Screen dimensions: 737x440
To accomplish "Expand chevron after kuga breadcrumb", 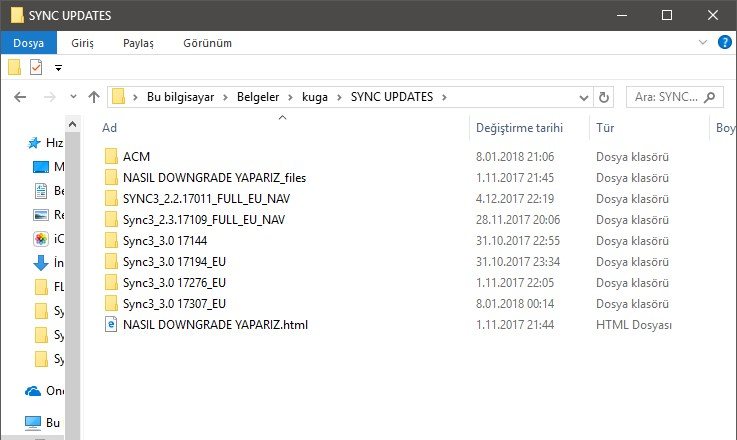I will (x=339, y=97).
